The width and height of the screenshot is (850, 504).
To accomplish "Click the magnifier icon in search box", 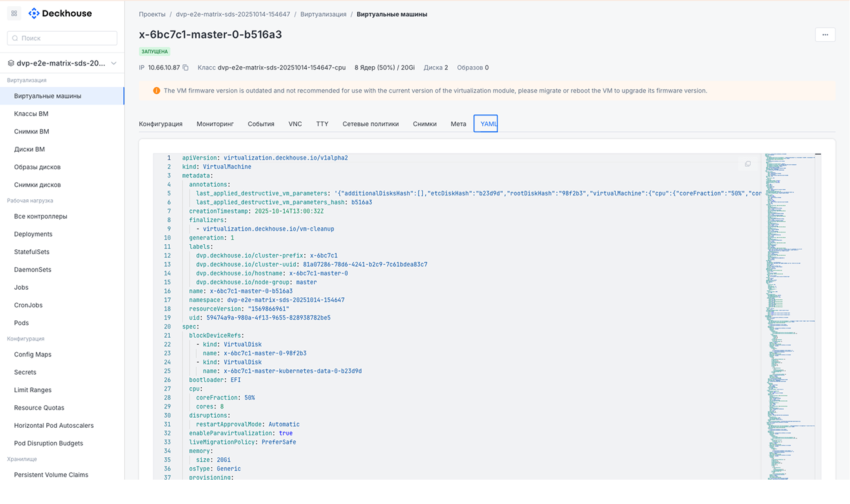I will (x=15, y=38).
